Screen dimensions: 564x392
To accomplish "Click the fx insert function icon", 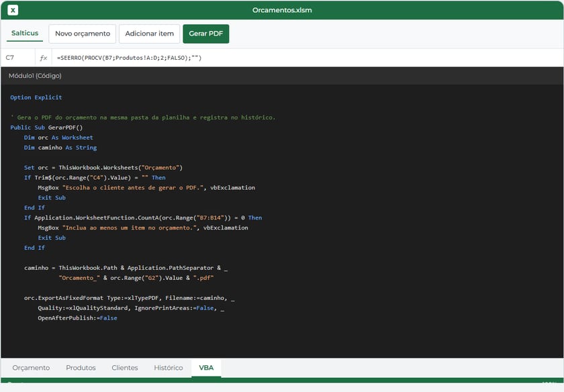I will [x=43, y=58].
